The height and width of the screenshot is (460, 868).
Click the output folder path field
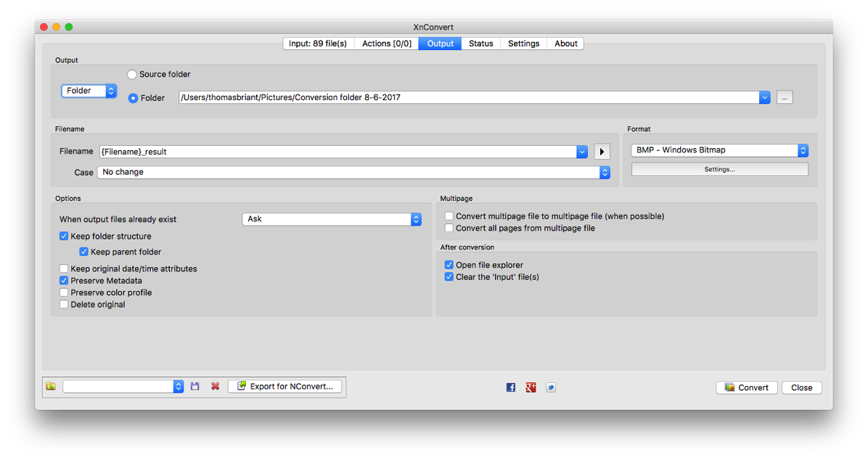point(469,97)
